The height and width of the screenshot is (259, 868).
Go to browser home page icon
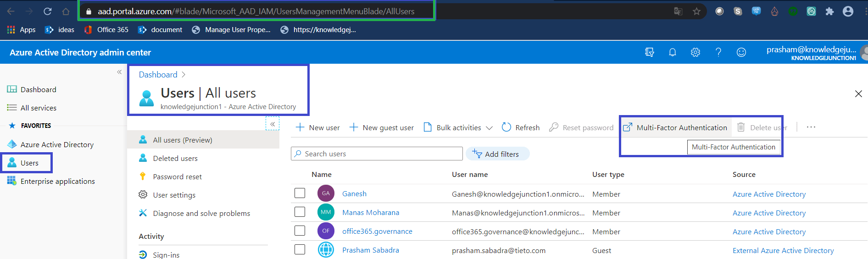tap(66, 11)
